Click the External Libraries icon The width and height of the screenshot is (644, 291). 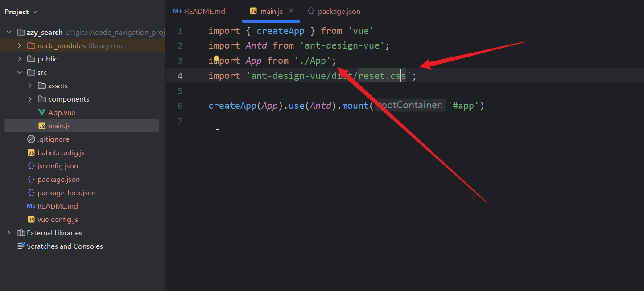[x=21, y=233]
